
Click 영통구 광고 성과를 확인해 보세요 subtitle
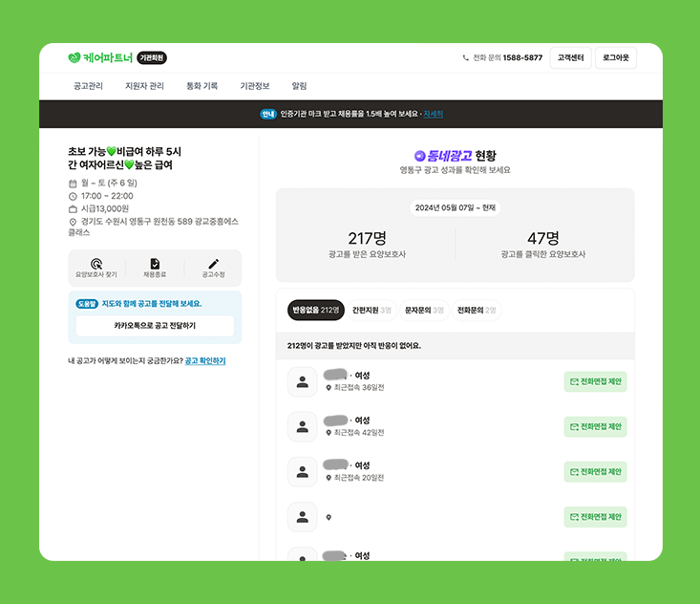pos(455,170)
